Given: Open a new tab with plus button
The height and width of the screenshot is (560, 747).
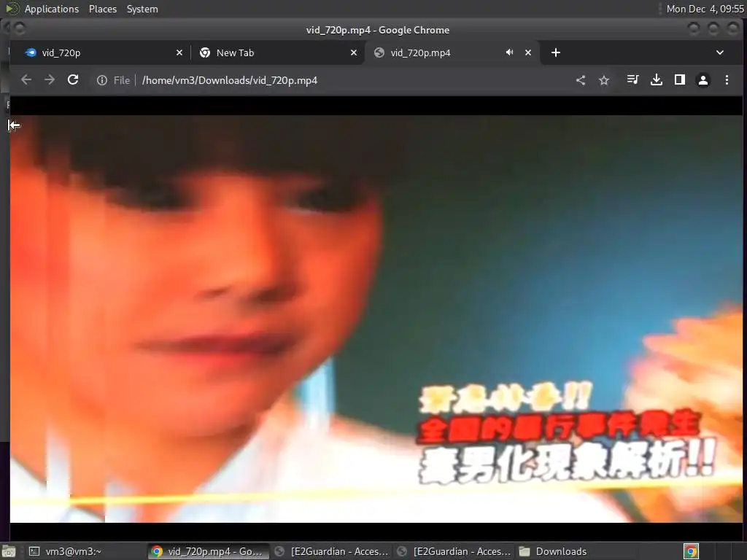Looking at the screenshot, I should [x=555, y=52].
